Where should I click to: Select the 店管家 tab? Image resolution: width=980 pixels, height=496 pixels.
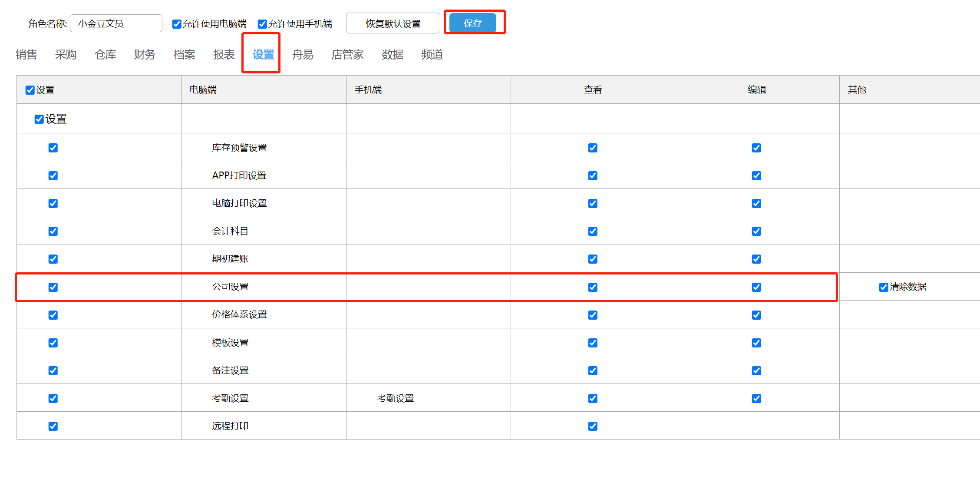[x=347, y=55]
